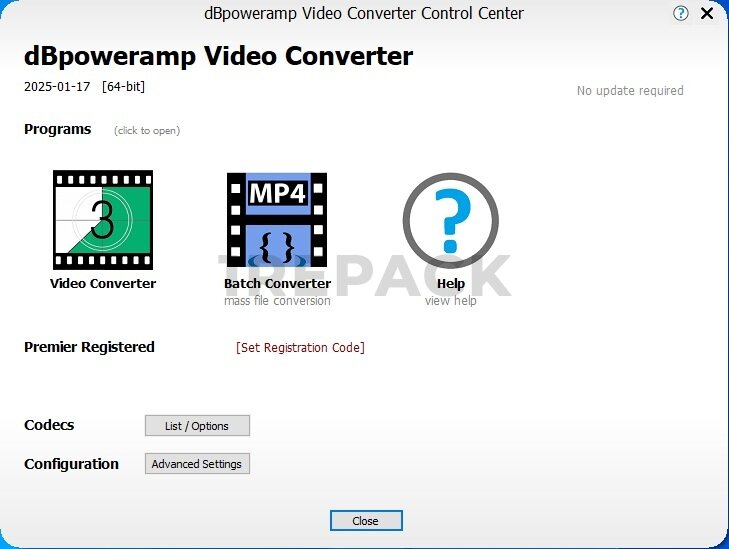Image resolution: width=729 pixels, height=549 pixels.
Task: Click the 'Help' label under the question mark
Action: [451, 284]
